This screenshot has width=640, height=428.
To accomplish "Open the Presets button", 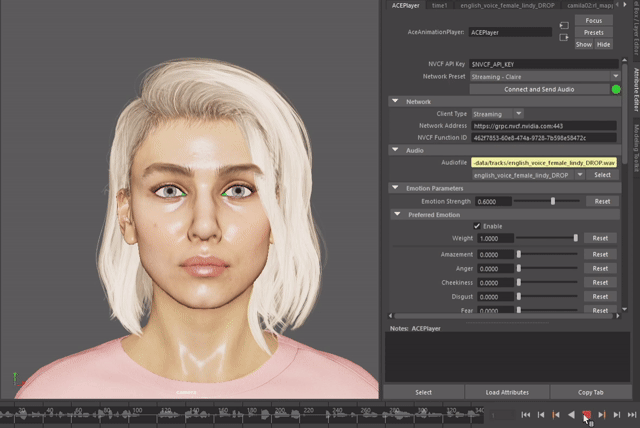I will coord(593,32).
